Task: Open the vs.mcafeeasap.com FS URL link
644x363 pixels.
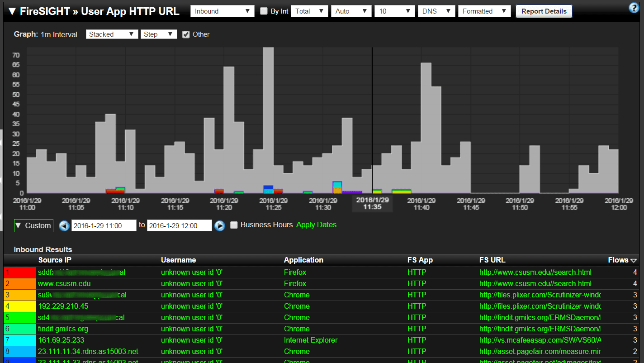Action: (x=540, y=340)
